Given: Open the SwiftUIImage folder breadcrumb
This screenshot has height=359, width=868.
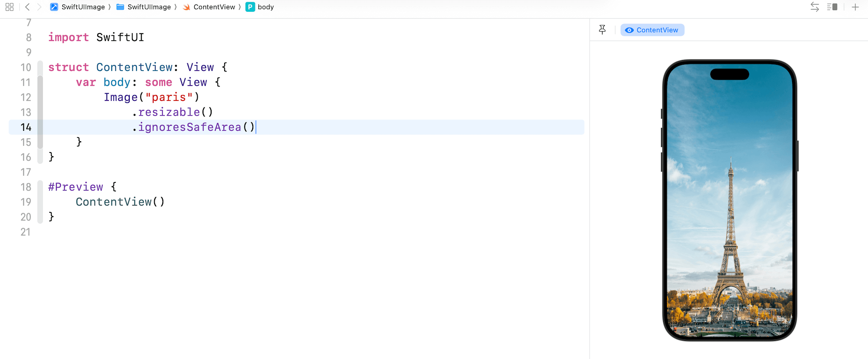Looking at the screenshot, I should click(x=149, y=7).
